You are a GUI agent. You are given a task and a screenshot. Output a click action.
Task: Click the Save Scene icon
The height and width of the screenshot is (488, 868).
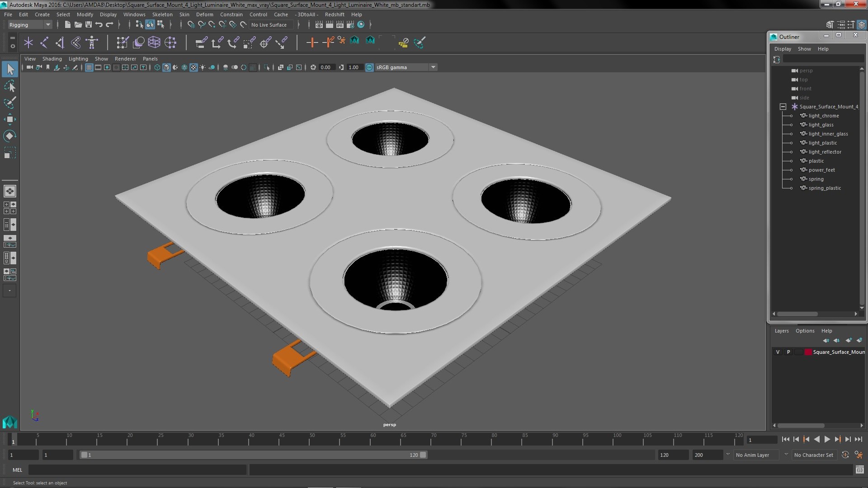tap(89, 24)
